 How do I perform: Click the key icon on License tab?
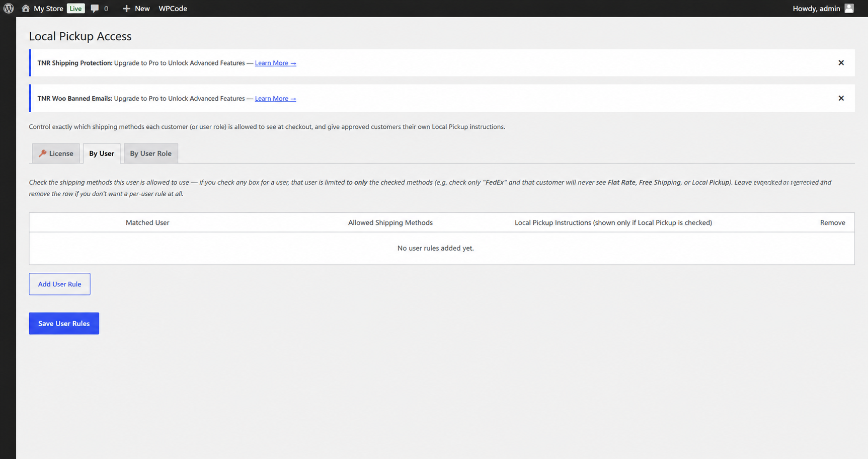click(x=43, y=154)
